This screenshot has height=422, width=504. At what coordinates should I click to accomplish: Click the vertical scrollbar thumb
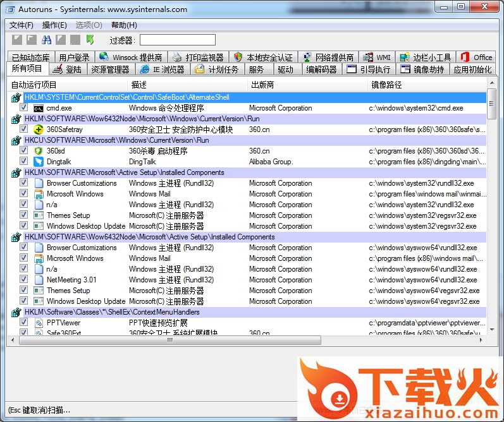point(491,104)
